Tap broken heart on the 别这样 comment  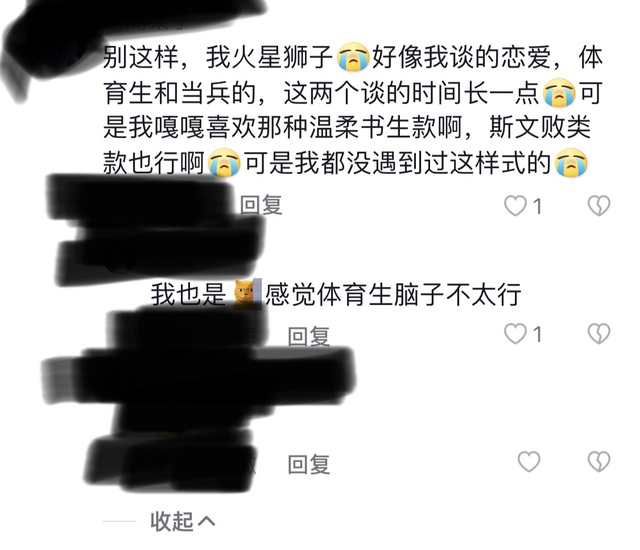[599, 205]
